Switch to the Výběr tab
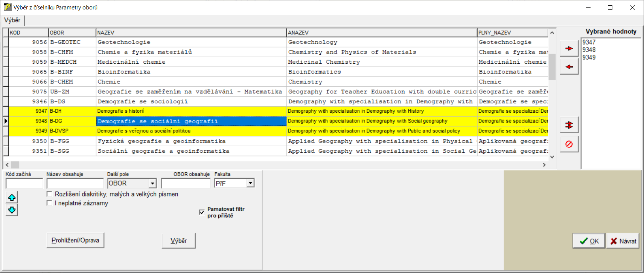The image size is (644, 273). (x=12, y=20)
